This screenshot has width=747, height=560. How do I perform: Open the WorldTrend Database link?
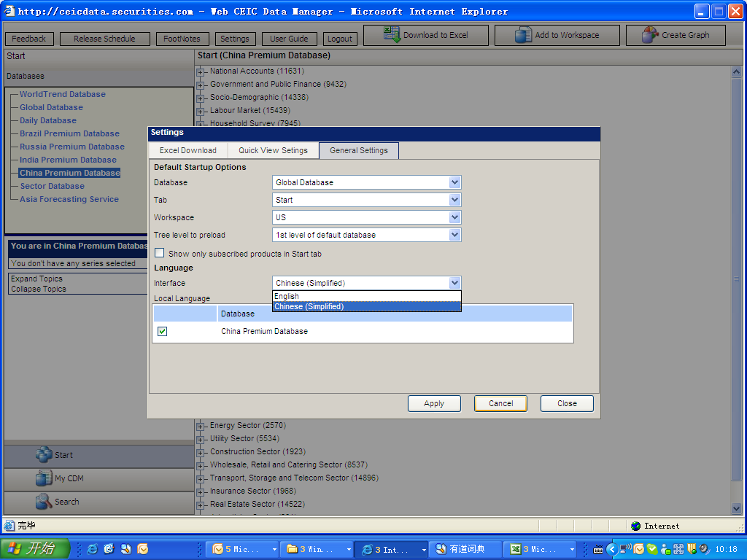pyautogui.click(x=62, y=94)
